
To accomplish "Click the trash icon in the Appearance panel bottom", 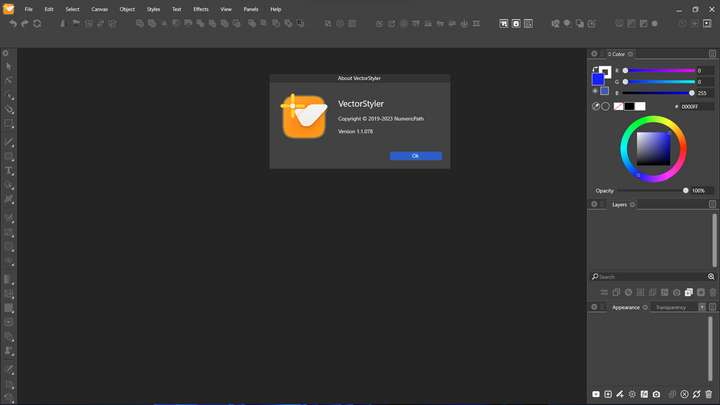I will (x=709, y=394).
